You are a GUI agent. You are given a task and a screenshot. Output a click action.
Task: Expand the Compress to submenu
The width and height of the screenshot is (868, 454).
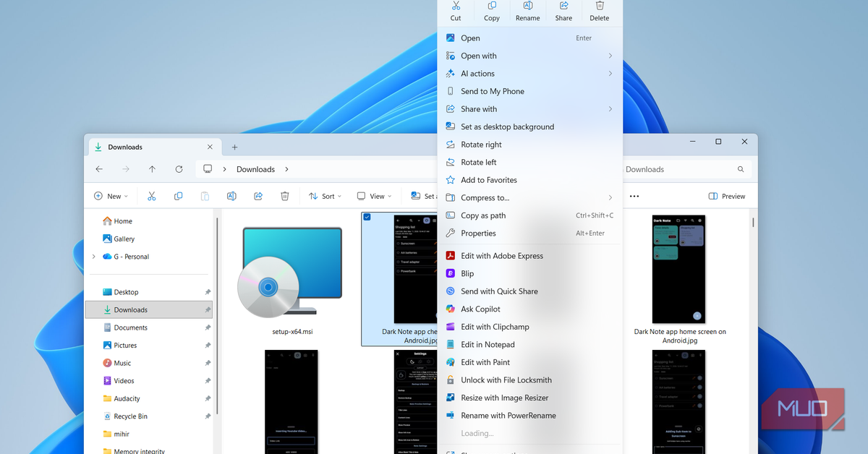coord(529,197)
